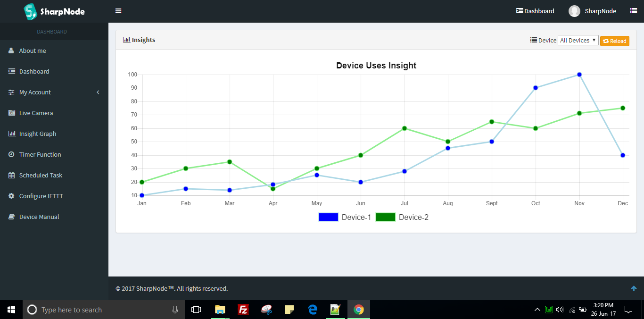
Task: Open the Dashboard link in top bar
Action: [535, 11]
